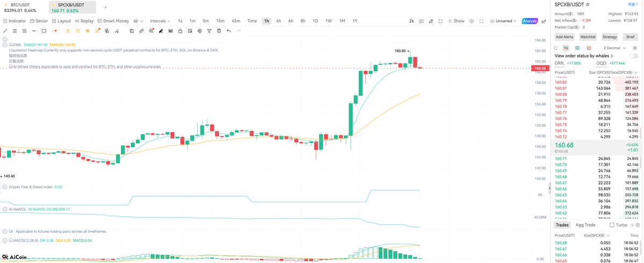Switch to the Agg Trade tab
The width and height of the screenshot is (644, 263).
(585, 225)
